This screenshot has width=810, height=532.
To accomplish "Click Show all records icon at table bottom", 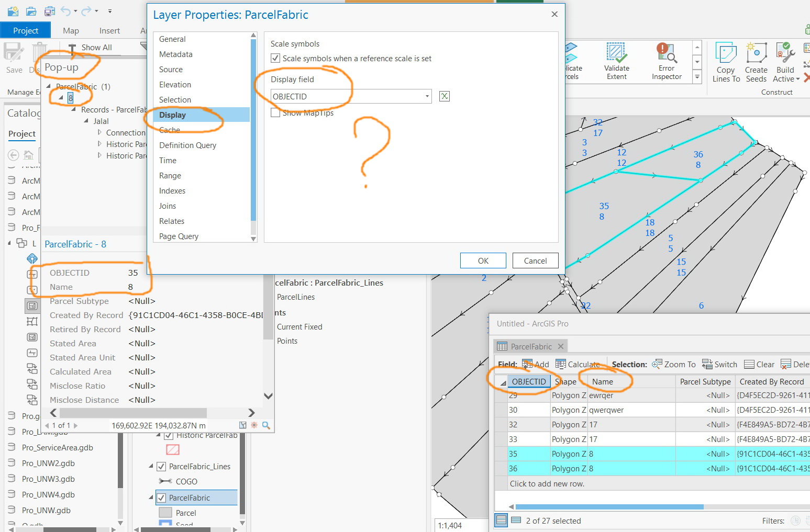I will [x=501, y=520].
